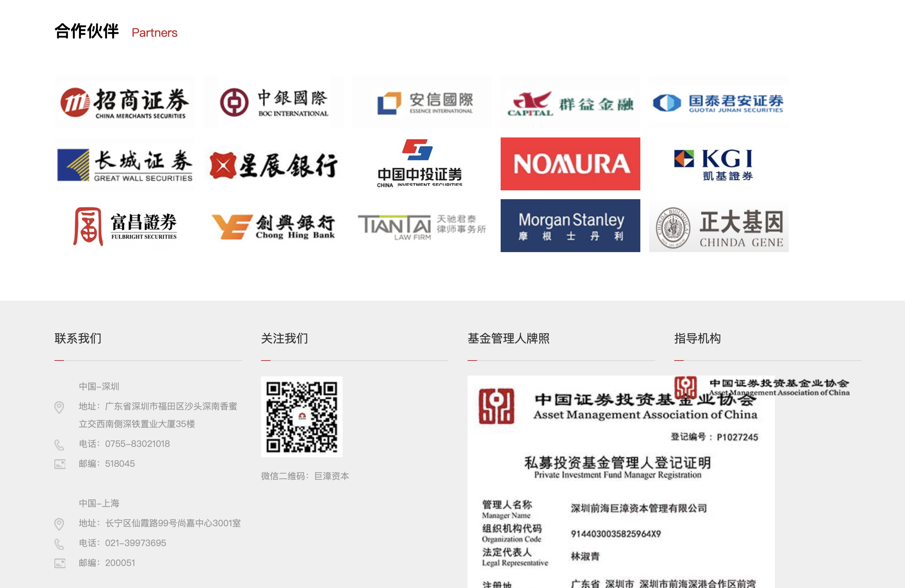
Task: Click the 联系我们 heading
Action: [x=78, y=338]
